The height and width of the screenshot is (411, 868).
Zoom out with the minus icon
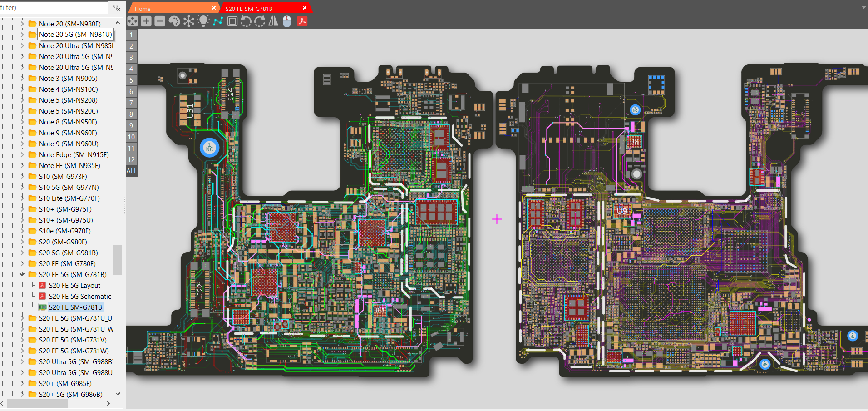tap(160, 21)
